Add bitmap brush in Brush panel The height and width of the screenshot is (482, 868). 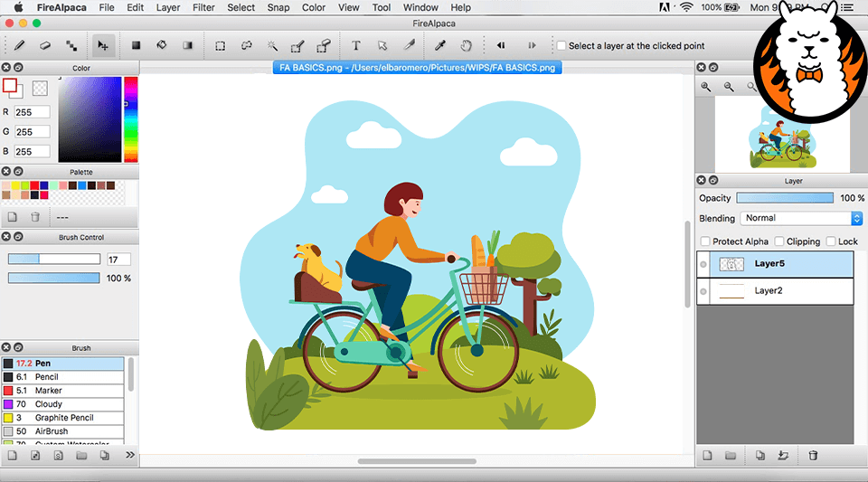point(35,456)
